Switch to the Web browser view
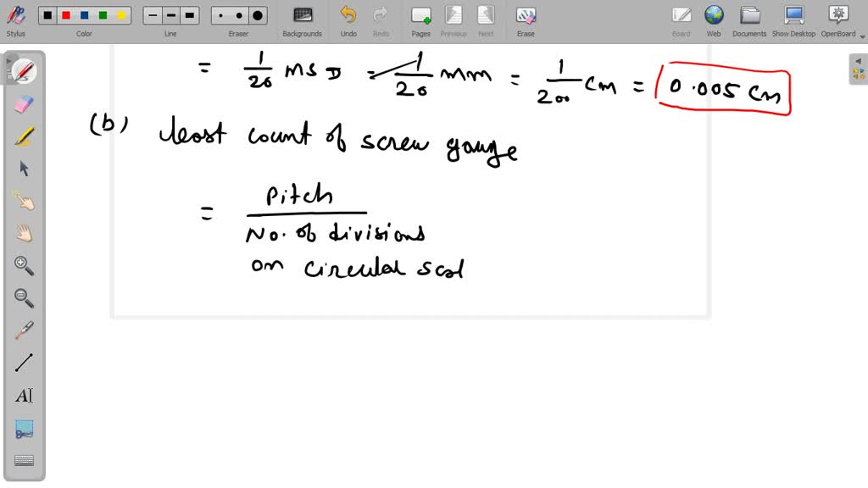 pyautogui.click(x=714, y=17)
